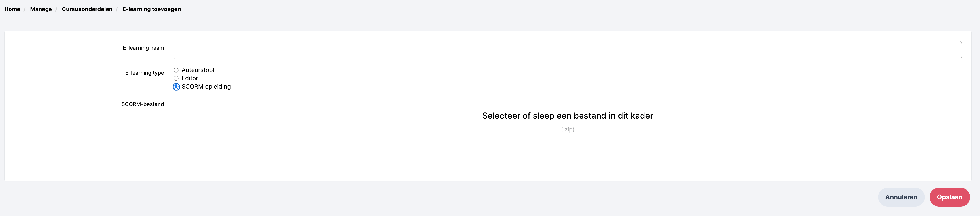Select the SCORM opleiding radio button

[176, 87]
